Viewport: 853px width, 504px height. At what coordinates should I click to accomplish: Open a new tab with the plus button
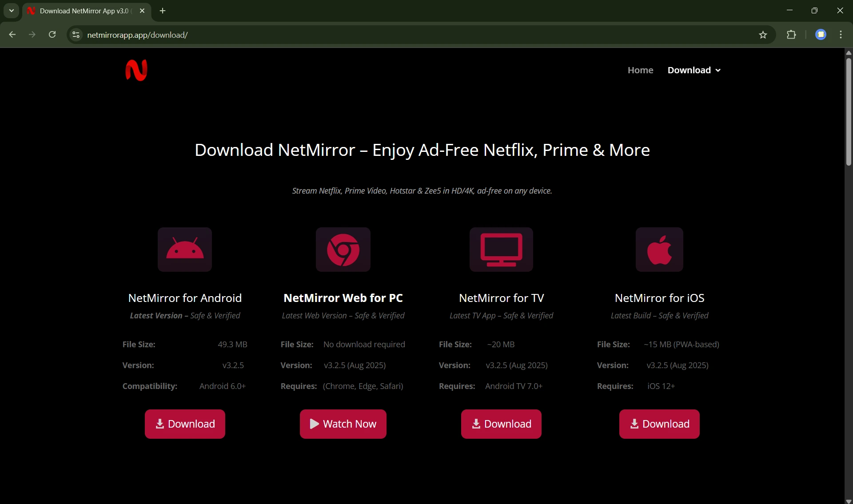click(163, 11)
